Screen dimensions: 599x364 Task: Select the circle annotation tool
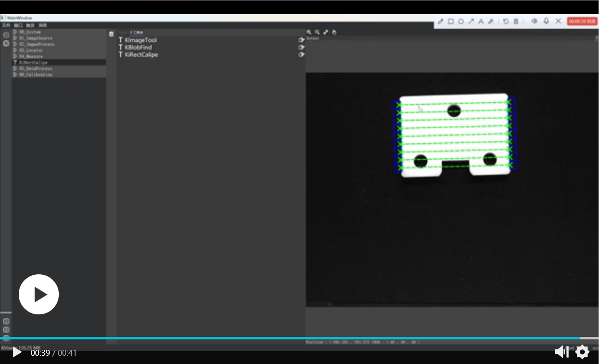click(461, 21)
